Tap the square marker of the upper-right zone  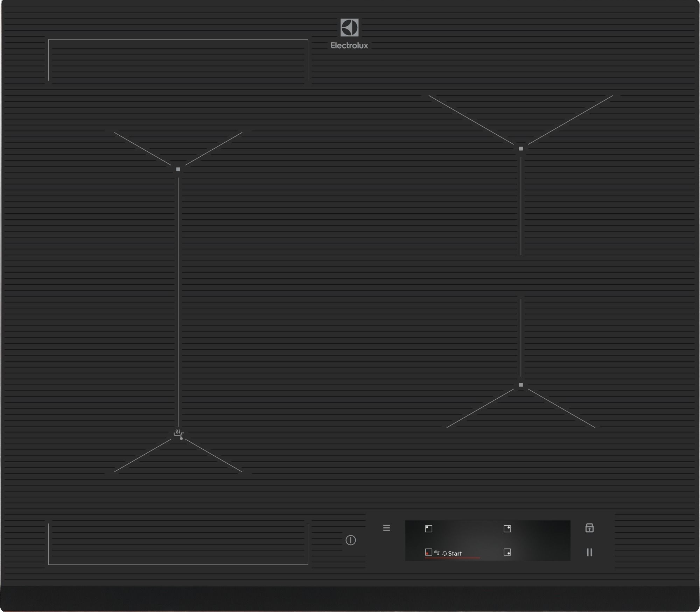pyautogui.click(x=521, y=149)
